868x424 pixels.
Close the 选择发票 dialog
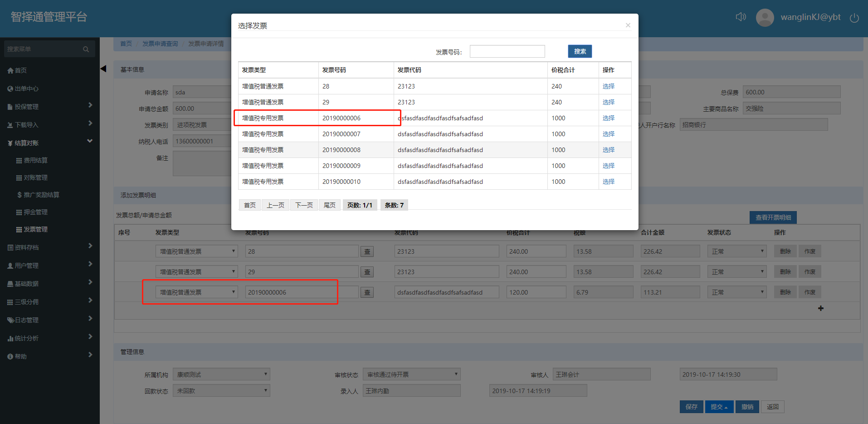(628, 25)
